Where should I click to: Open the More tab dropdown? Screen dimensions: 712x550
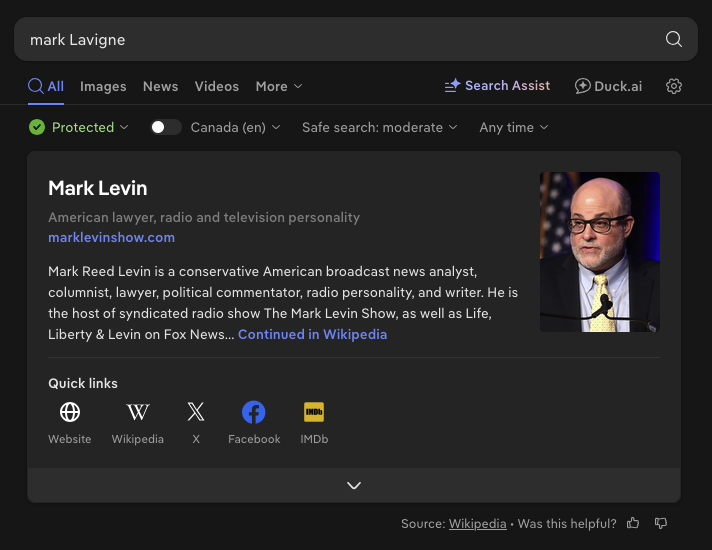279,86
